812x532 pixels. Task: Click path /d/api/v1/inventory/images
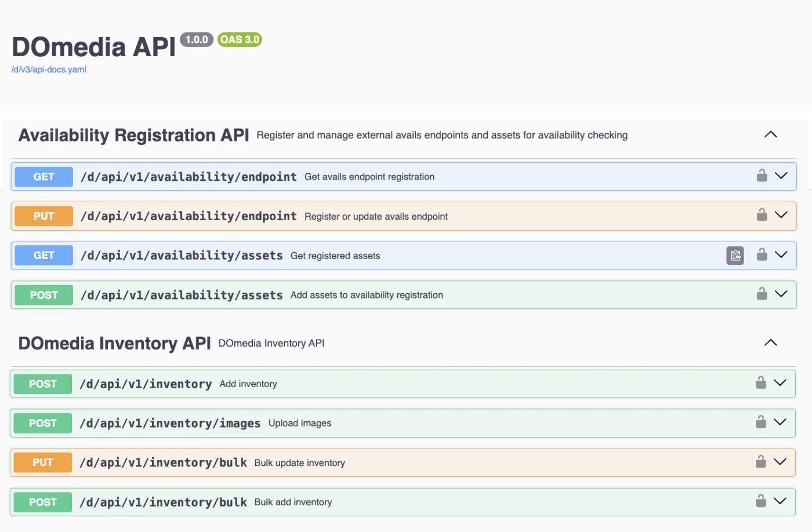(170, 424)
